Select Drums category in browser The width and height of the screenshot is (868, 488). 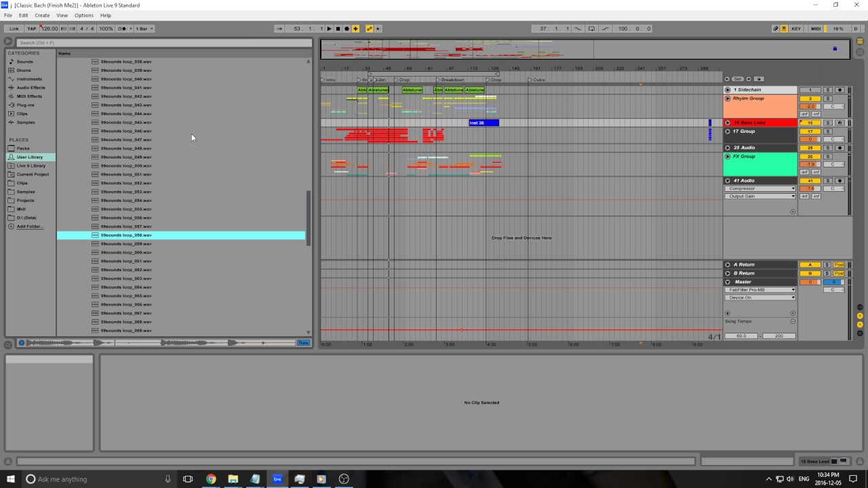point(24,70)
